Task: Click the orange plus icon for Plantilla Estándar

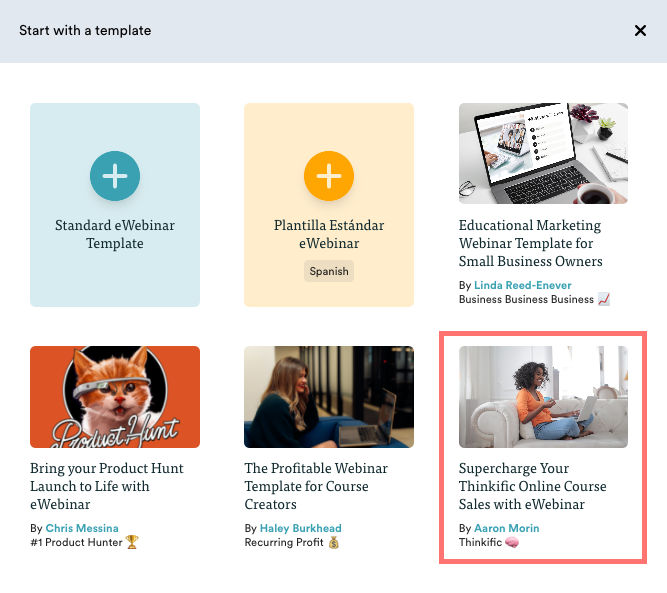Action: coord(329,177)
